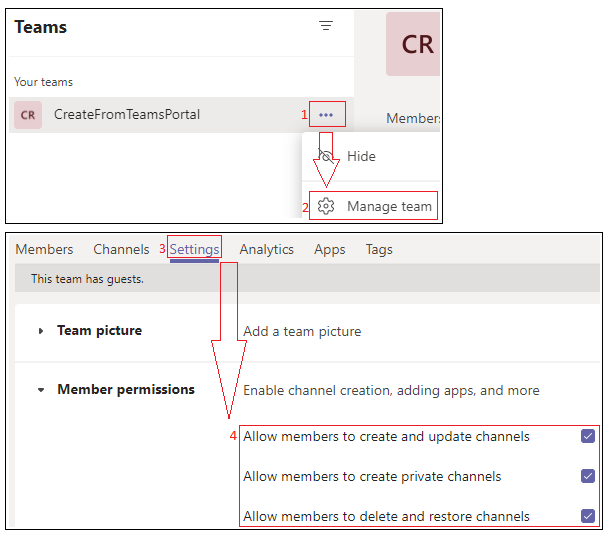Click the large CR team picture tile

click(413, 44)
